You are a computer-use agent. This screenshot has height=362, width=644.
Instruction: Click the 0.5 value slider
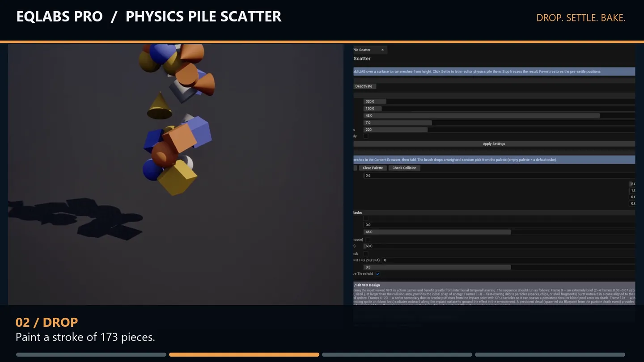click(x=500, y=267)
